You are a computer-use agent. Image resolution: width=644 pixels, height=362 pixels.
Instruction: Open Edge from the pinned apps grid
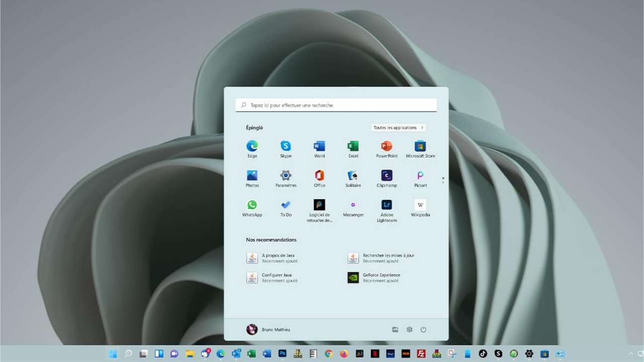[x=252, y=149]
